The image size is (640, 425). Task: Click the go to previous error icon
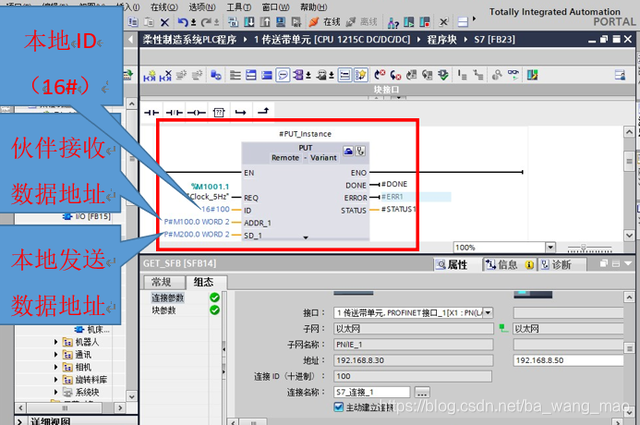(x=396, y=75)
